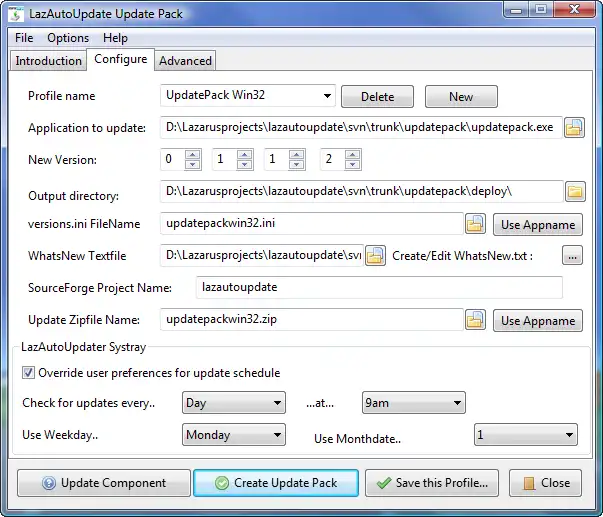This screenshot has width=603, height=517.
Task: Click the Create/Edit WhatsNew.txt ellipsis button
Action: pos(572,255)
